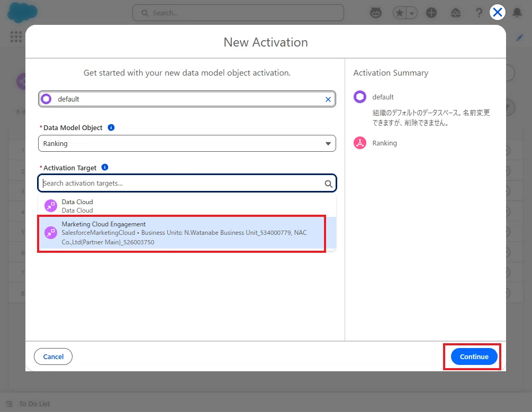Click 'Ranking' text in Activation Summary
The image size is (532, 412).
click(x=384, y=143)
